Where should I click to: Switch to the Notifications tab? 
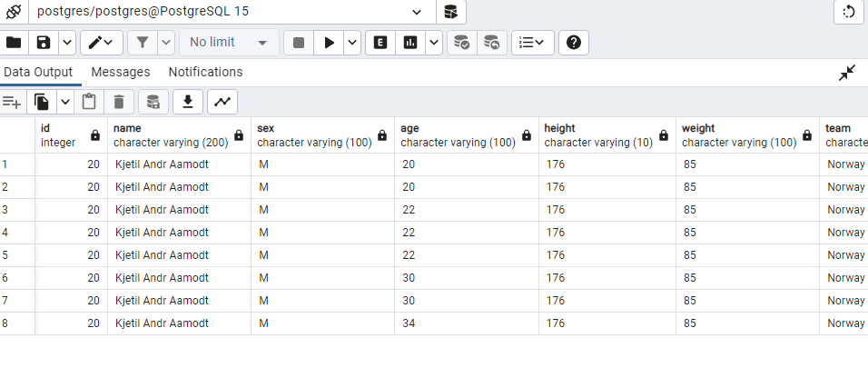pos(205,72)
